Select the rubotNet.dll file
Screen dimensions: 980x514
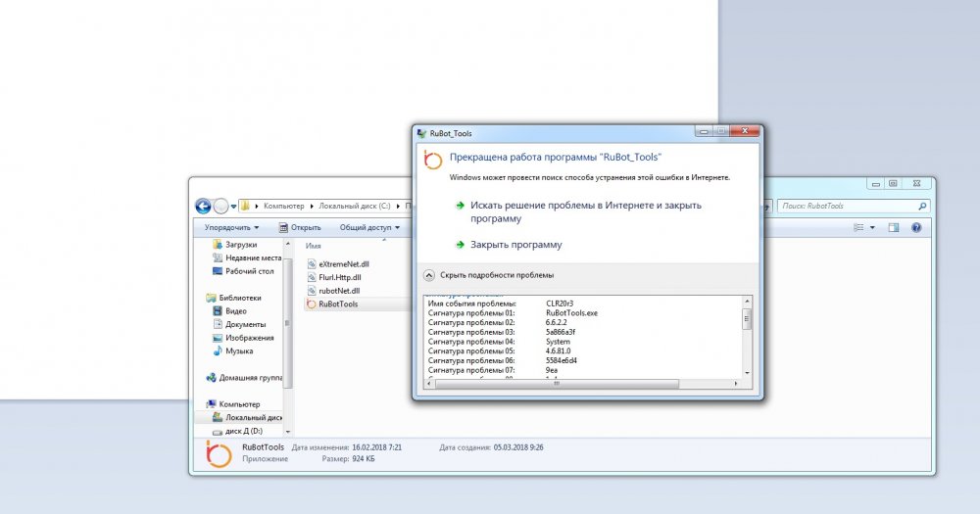339,291
